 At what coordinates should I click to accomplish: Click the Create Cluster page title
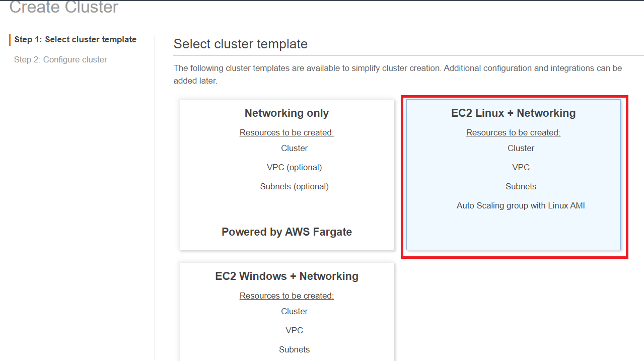coord(64,7)
